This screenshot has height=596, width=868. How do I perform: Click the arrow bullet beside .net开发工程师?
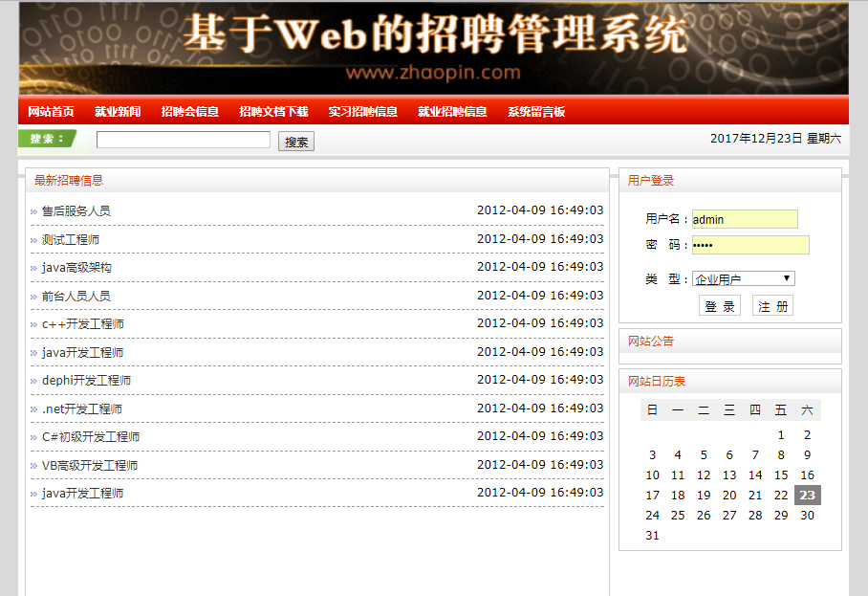33,409
